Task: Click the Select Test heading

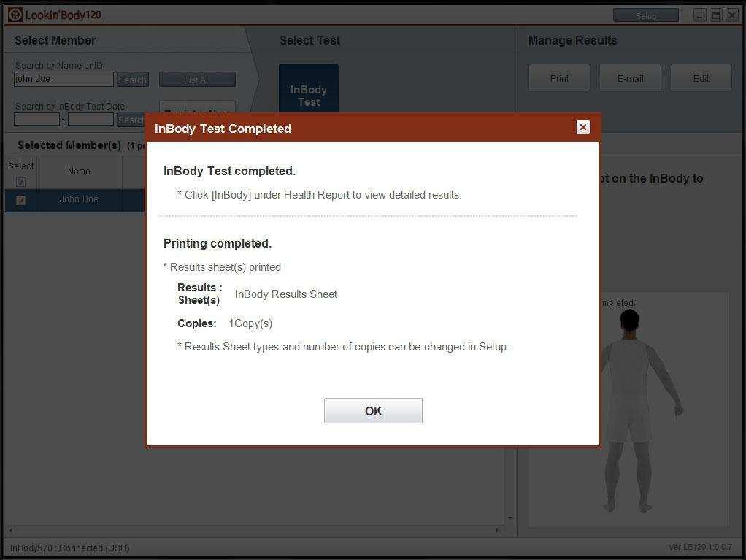Action: (x=309, y=40)
